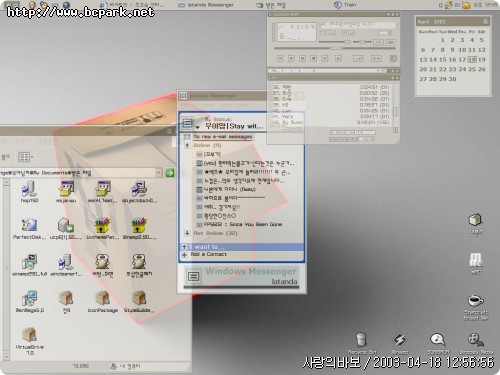Click the Add a Contact link
The width and height of the screenshot is (500, 375).
pos(208,255)
